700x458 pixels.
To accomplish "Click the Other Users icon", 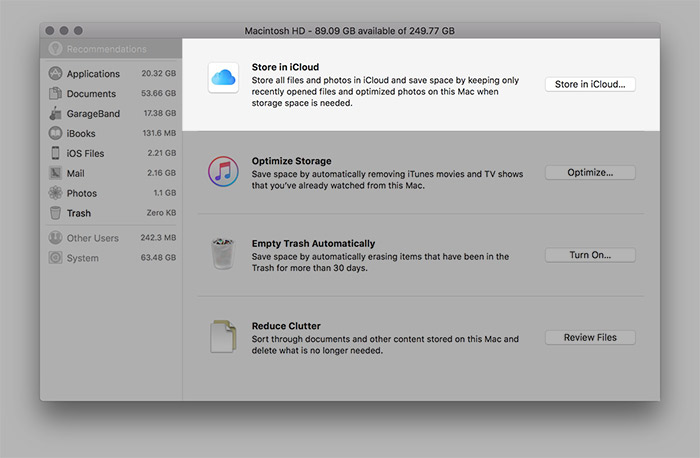I will 55,237.
